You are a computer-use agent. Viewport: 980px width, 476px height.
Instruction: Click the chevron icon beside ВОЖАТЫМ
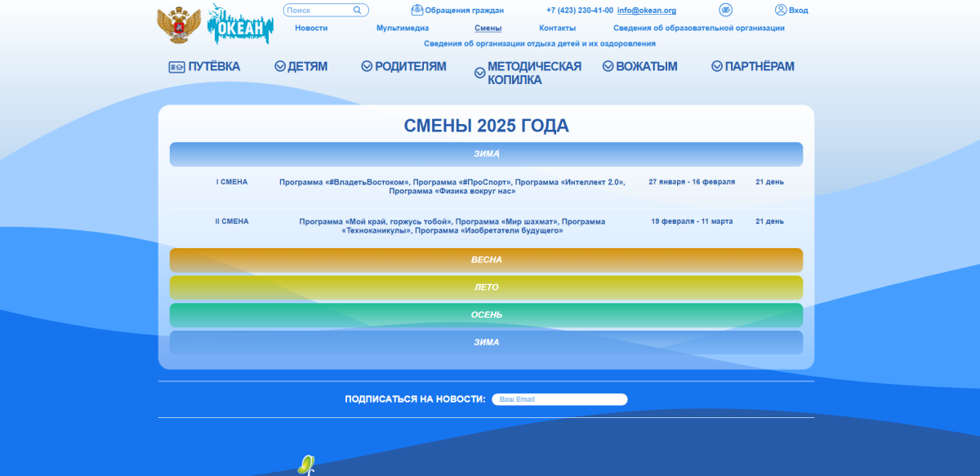click(x=608, y=67)
